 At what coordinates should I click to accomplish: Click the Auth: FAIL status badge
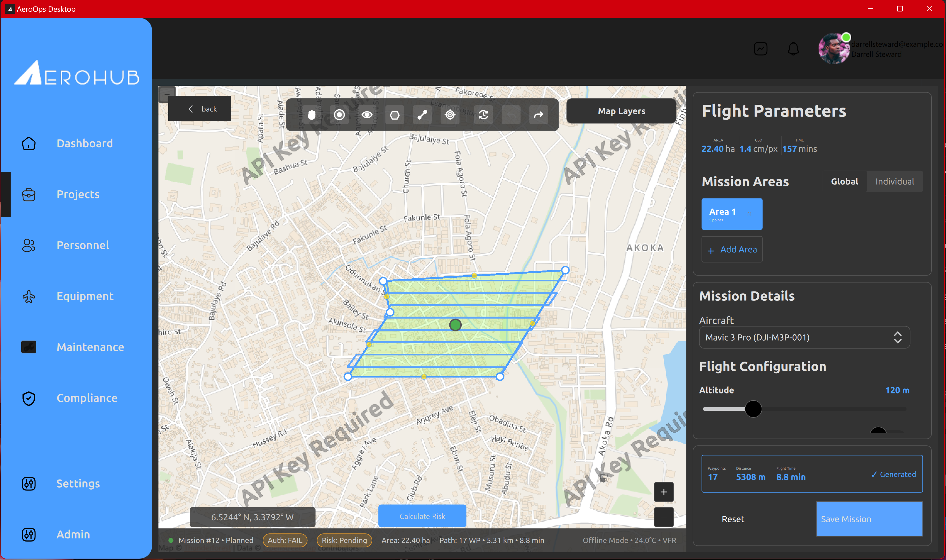tap(285, 540)
